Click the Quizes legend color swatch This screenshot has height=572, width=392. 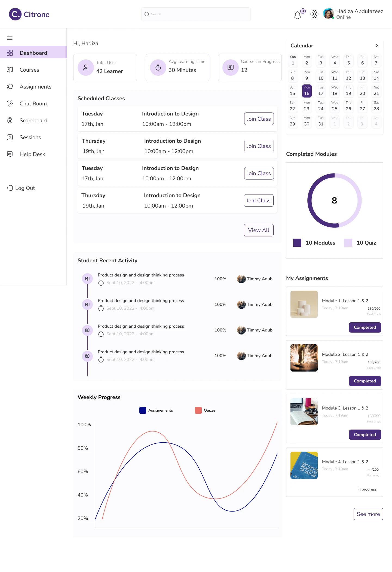(x=198, y=410)
